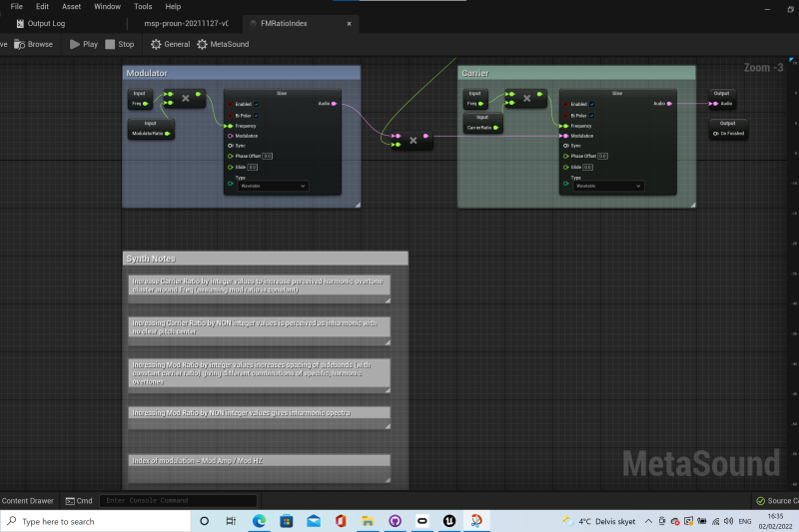799x532 pixels.
Task: Click the console command input field
Action: (178, 501)
